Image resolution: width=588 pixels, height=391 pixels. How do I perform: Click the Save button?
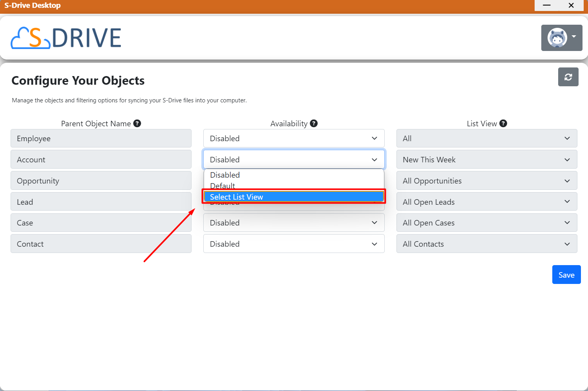pos(566,275)
